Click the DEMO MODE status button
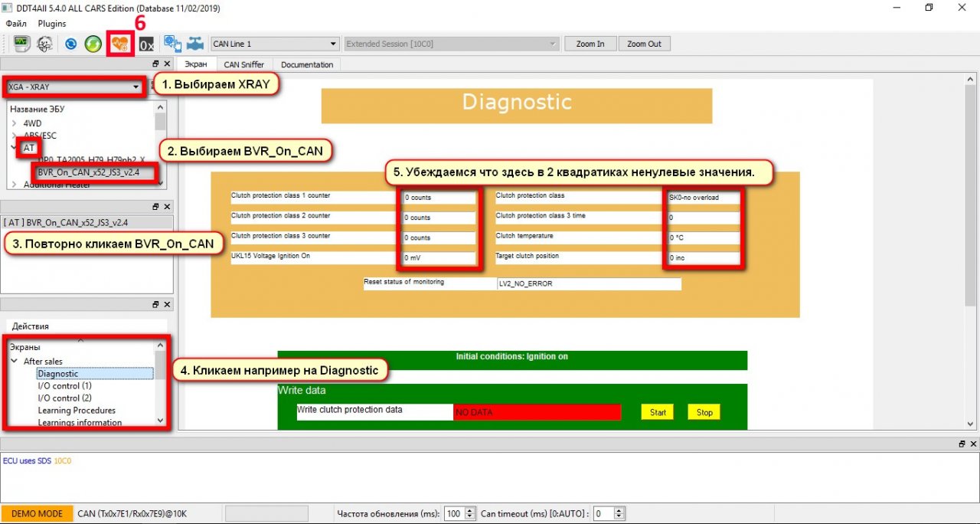The width and height of the screenshot is (980, 524). click(x=36, y=513)
